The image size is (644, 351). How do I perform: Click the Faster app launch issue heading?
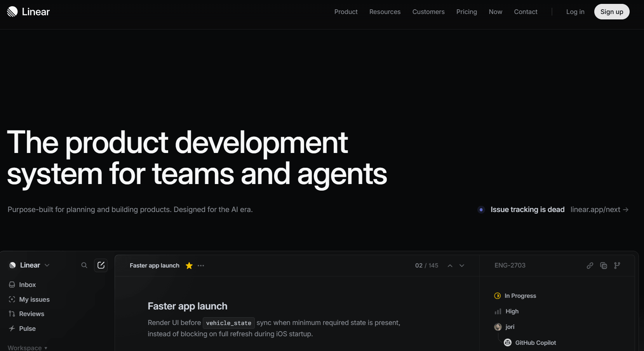188,306
